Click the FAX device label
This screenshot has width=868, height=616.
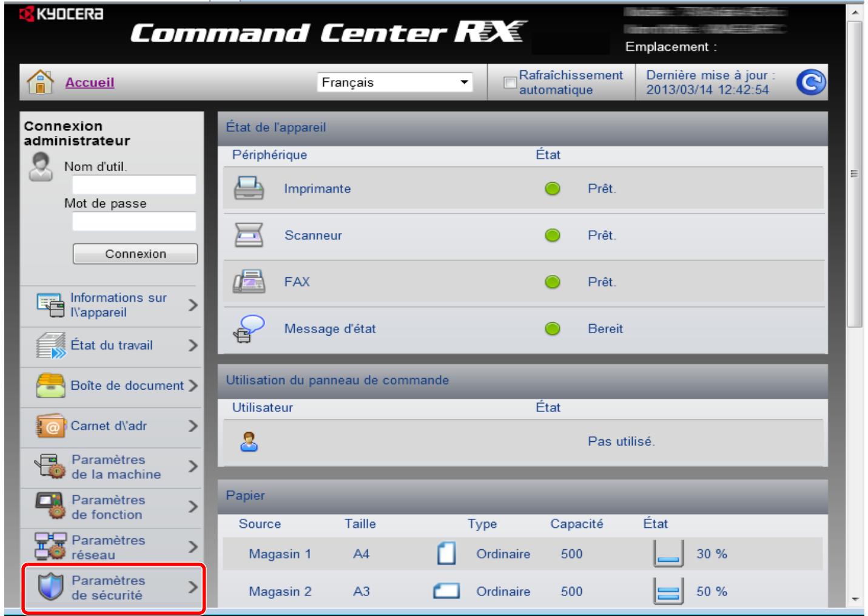point(297,282)
